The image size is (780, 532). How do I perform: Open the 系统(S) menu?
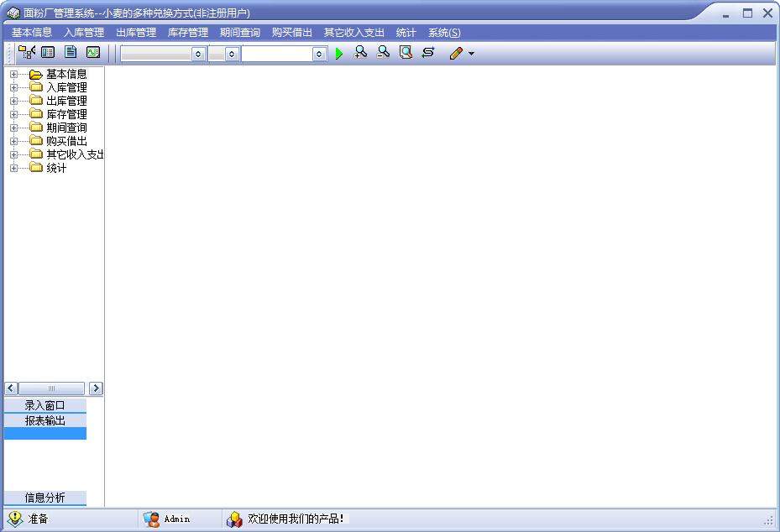click(444, 33)
